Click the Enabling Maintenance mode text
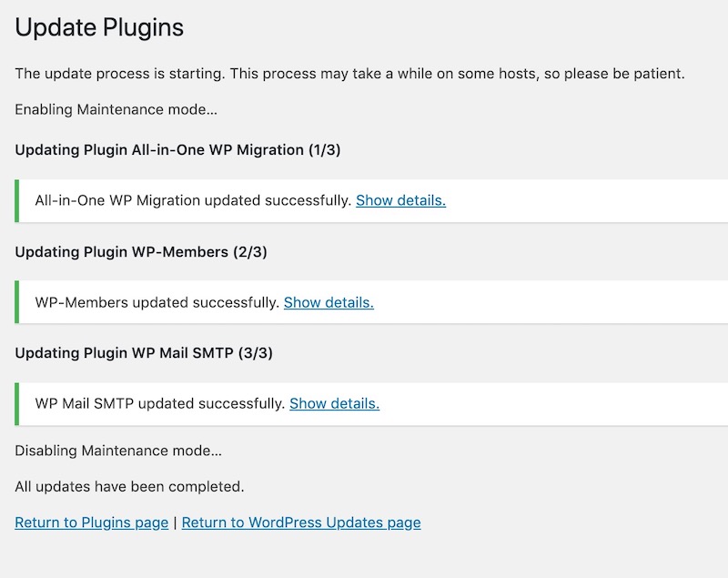 (x=116, y=109)
